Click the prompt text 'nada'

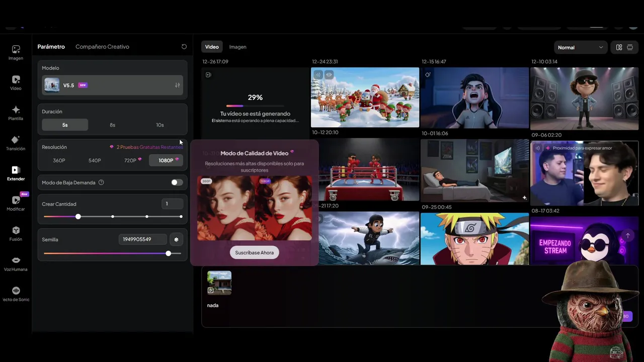tap(213, 305)
